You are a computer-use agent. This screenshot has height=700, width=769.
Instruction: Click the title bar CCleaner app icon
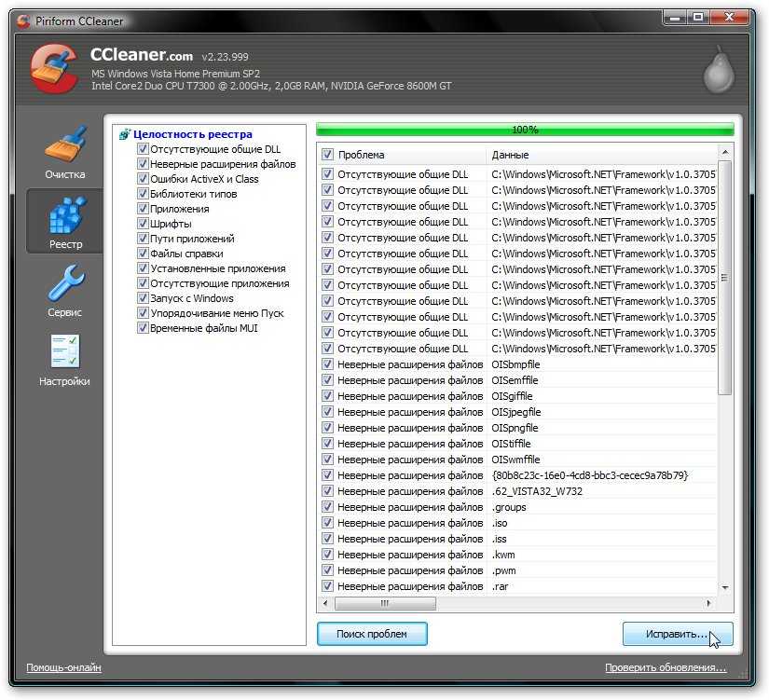[x=21, y=21]
